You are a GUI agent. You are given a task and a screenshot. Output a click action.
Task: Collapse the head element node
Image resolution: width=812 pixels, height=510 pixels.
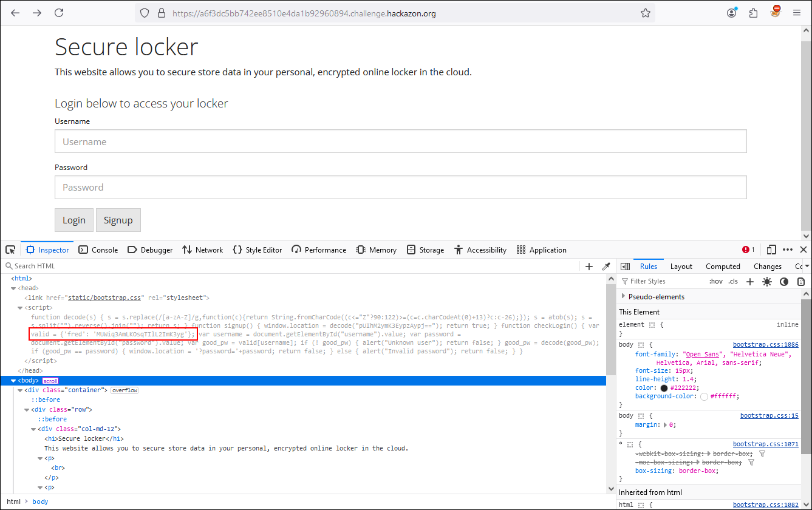point(14,288)
